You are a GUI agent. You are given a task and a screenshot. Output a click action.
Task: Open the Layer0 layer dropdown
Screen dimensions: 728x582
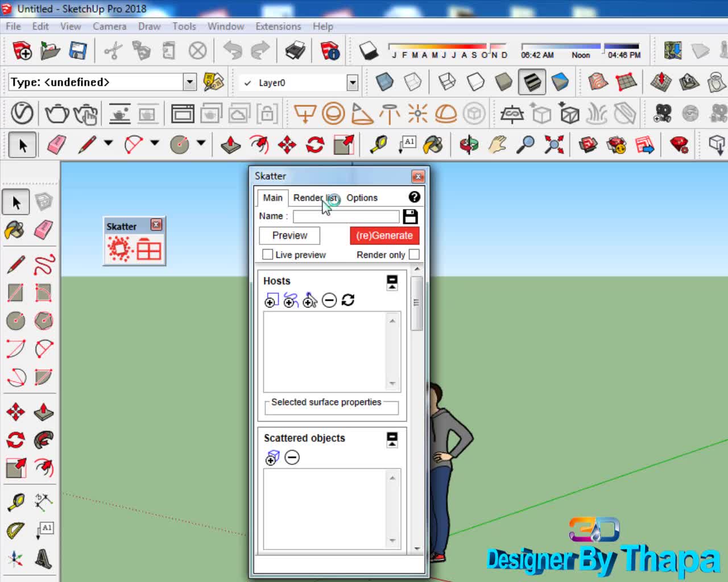click(x=353, y=83)
